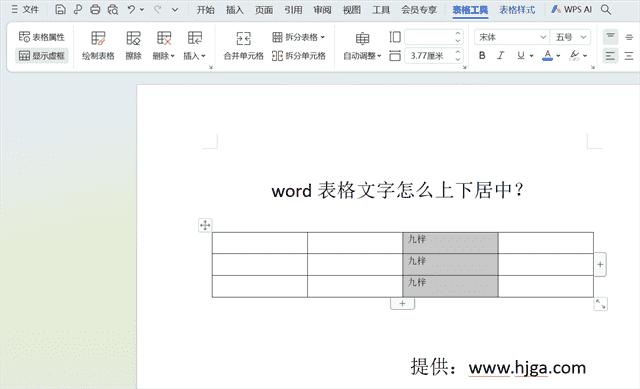Click the table move handle
640x389 pixels.
[205, 225]
